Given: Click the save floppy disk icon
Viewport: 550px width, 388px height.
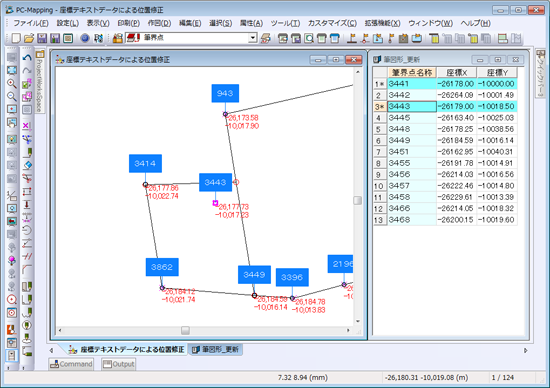Looking at the screenshot, I should 42,38.
